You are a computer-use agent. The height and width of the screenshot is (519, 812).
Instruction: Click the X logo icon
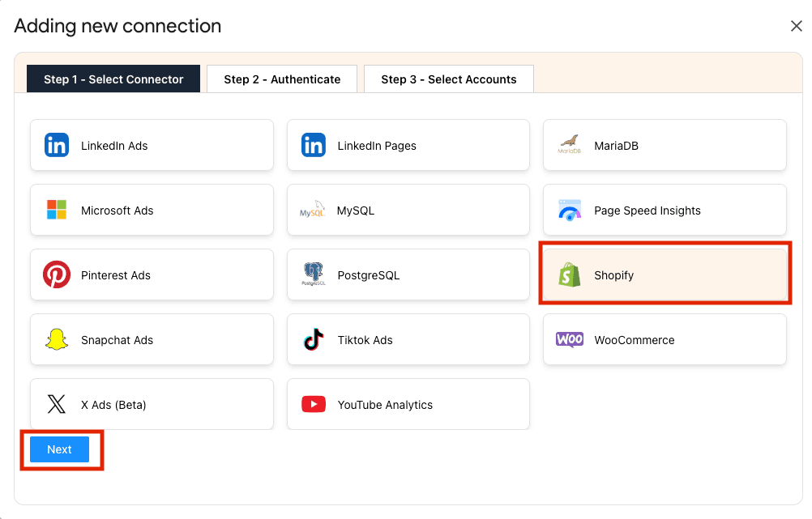(x=57, y=404)
